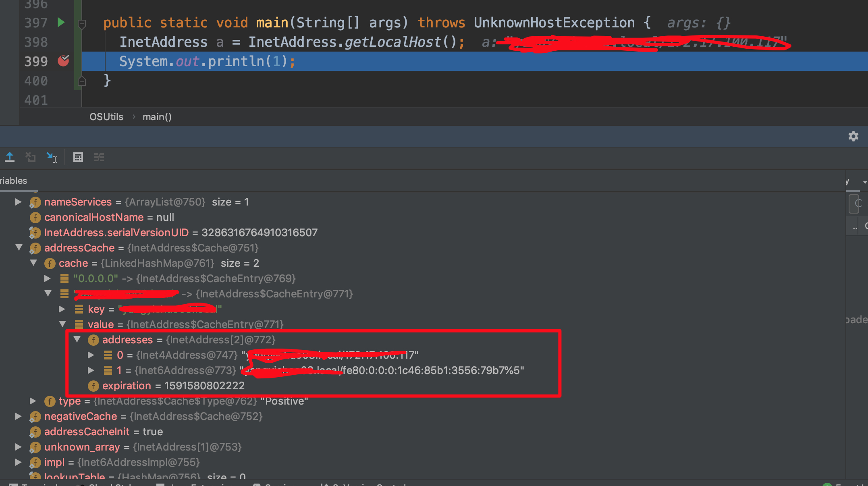The height and width of the screenshot is (486, 868).
Task: Expand the unknown_array variable node
Action: pos(18,447)
